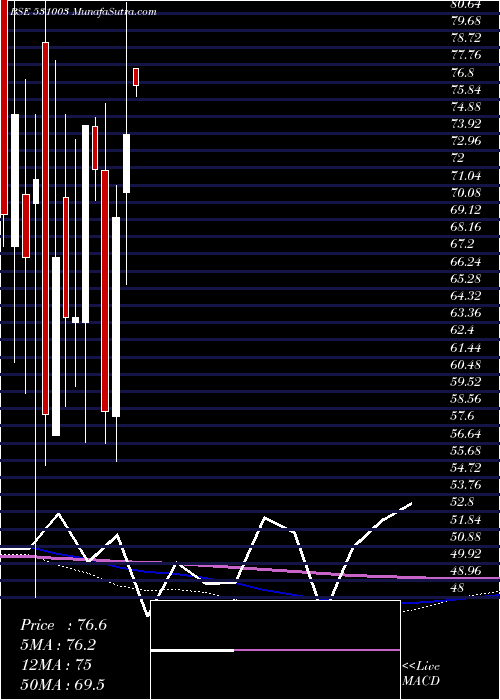Click the 79.68 price axis label
Screen dimensions: 500x700
tap(467, 21)
